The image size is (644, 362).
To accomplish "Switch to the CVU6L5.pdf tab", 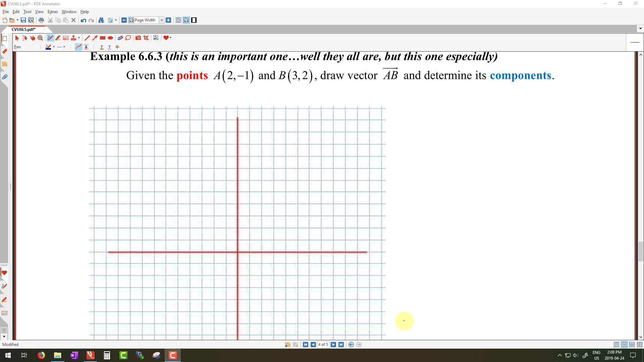I will click(23, 29).
